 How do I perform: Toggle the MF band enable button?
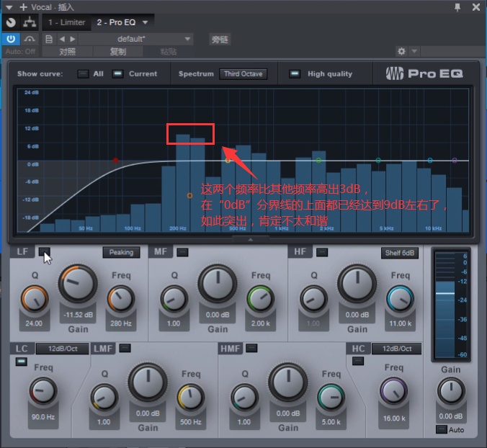[x=182, y=252]
